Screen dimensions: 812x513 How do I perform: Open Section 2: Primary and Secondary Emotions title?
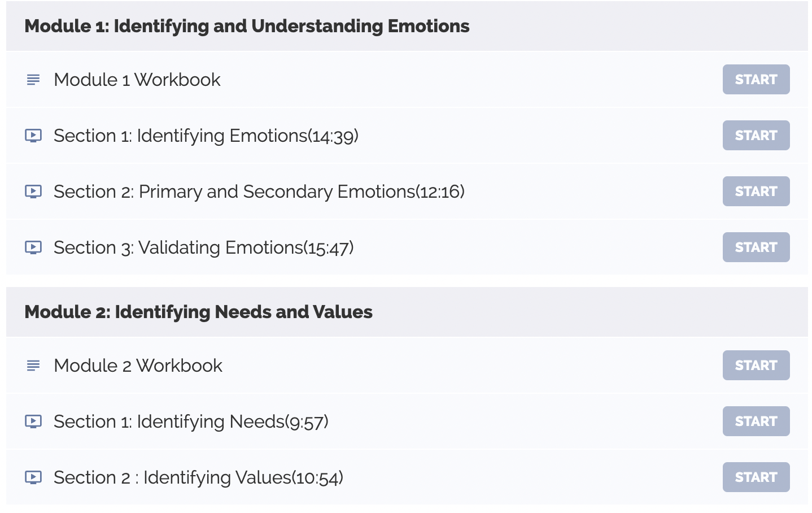(259, 192)
